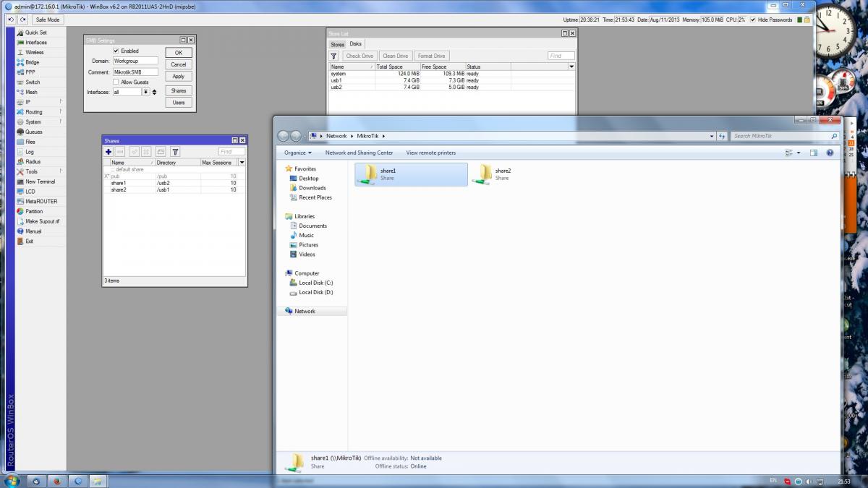Click the Explorer help question mark icon
The image size is (868, 488).
[830, 153]
